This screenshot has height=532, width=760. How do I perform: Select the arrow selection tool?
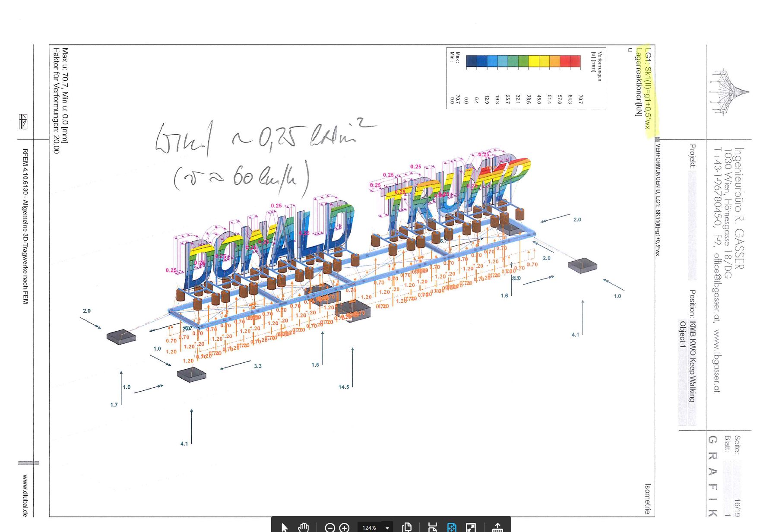point(284,527)
